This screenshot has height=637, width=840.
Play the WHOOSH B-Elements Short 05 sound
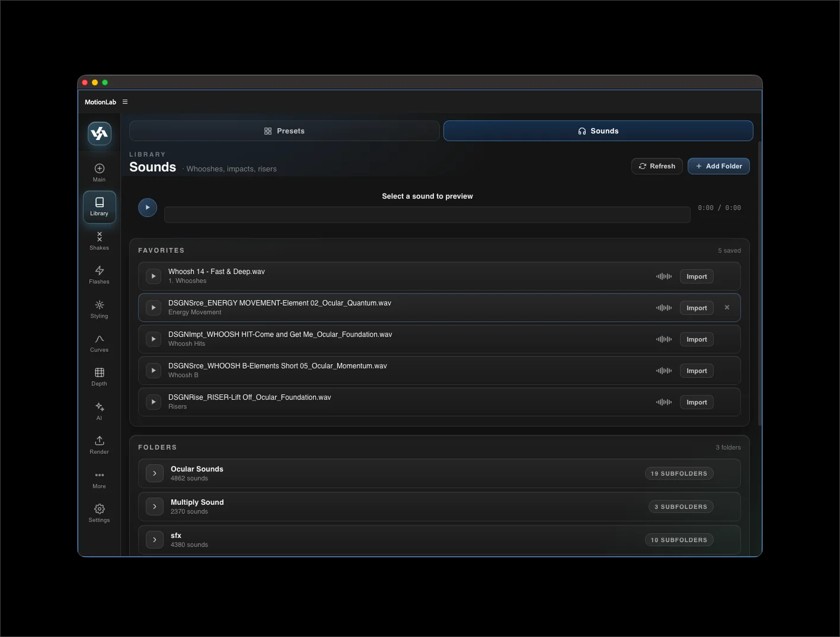[x=154, y=371]
